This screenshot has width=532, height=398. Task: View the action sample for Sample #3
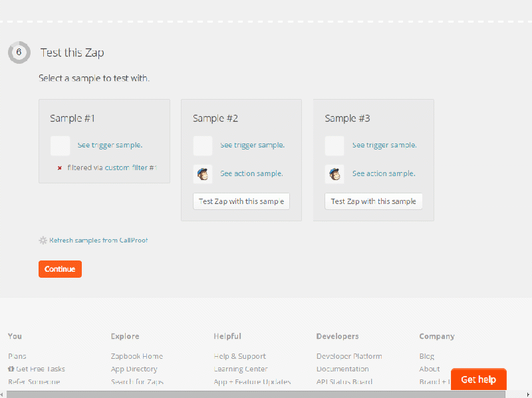pyautogui.click(x=384, y=174)
